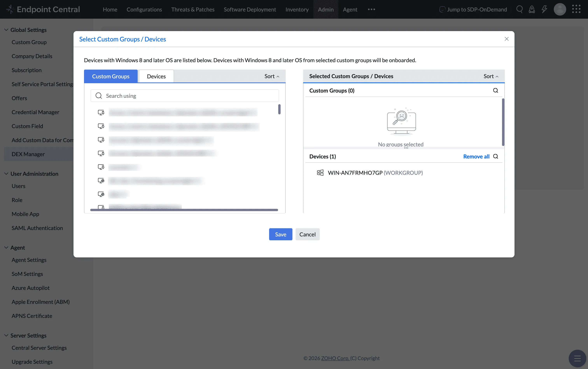This screenshot has height=369, width=588.
Task: Open Custom Group in sidebar
Action: coord(29,42)
